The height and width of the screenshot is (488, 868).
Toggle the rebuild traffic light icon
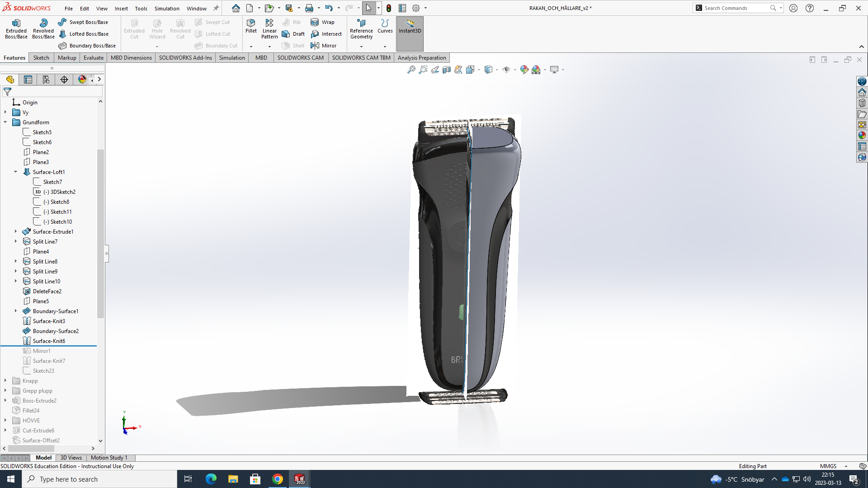pos(389,8)
